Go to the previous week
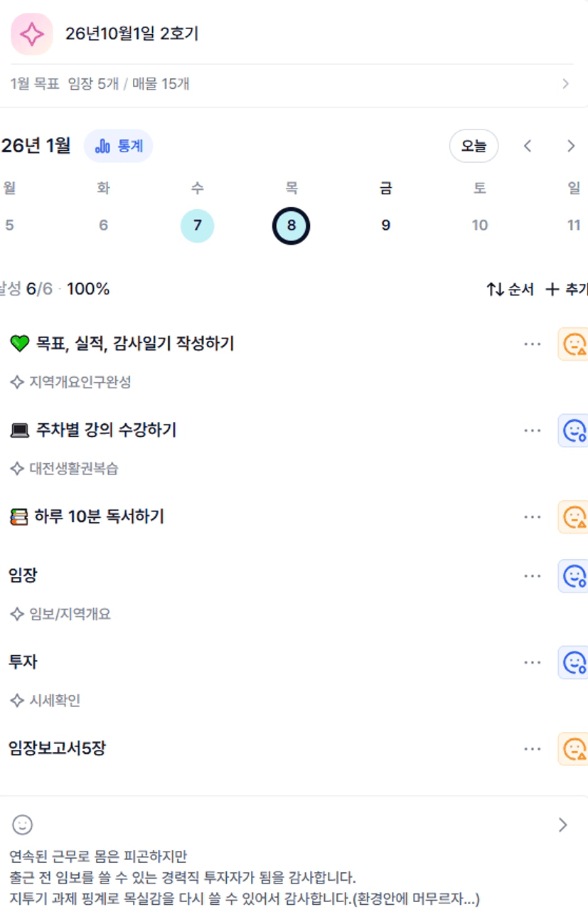Viewport: 588px width, 912px height. coord(528,146)
